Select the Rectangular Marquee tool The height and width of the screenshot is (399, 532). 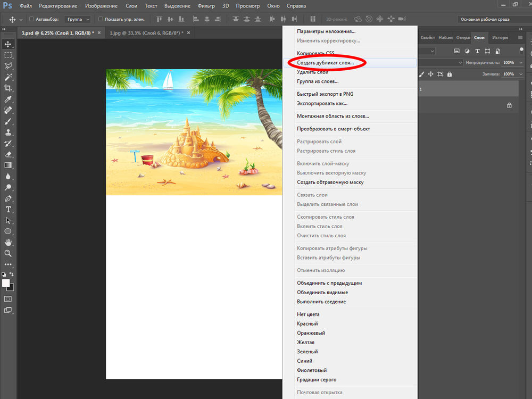coord(8,55)
